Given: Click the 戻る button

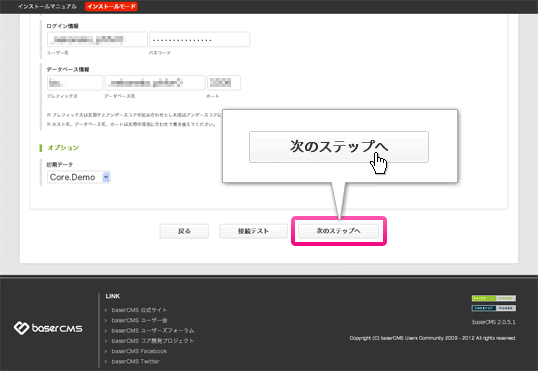Looking at the screenshot, I should tap(184, 231).
